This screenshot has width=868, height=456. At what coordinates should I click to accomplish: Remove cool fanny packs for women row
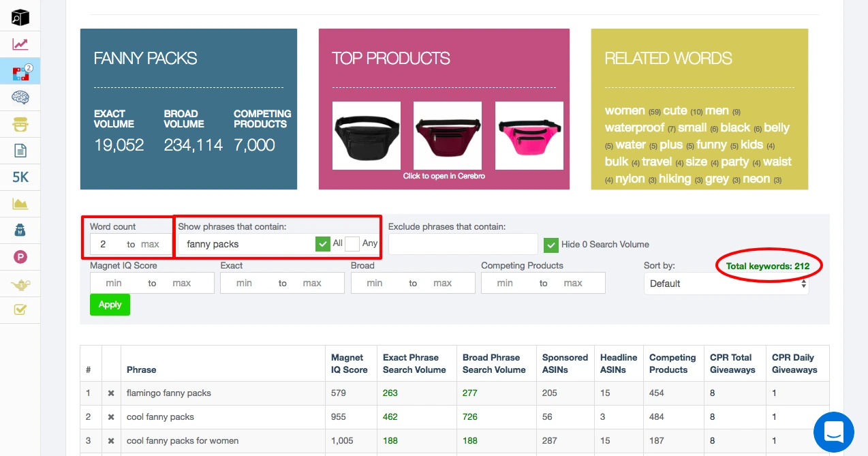pos(111,441)
